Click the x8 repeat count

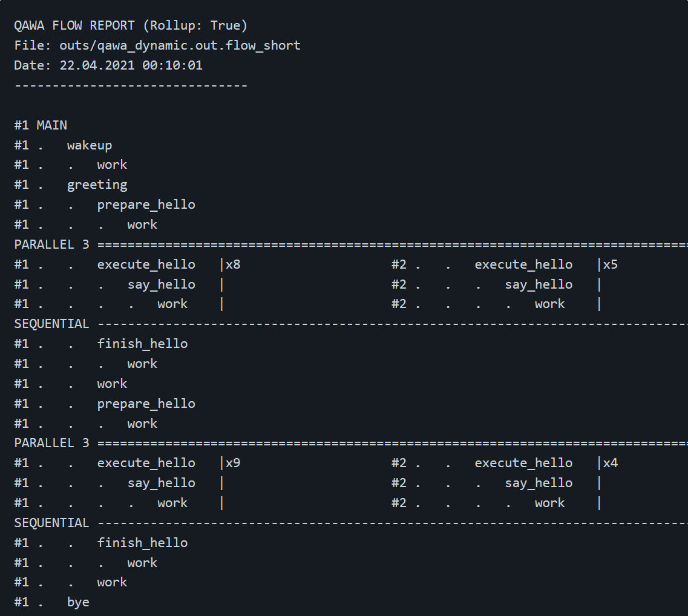pyautogui.click(x=233, y=264)
